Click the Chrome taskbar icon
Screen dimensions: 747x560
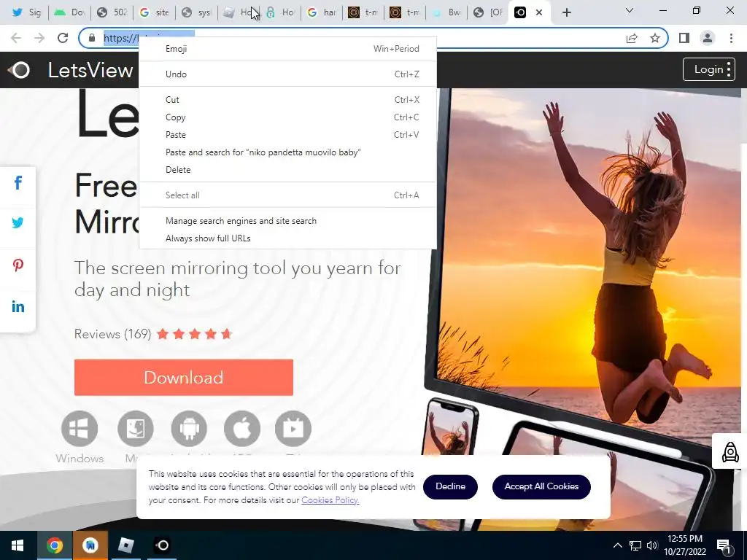pos(54,545)
